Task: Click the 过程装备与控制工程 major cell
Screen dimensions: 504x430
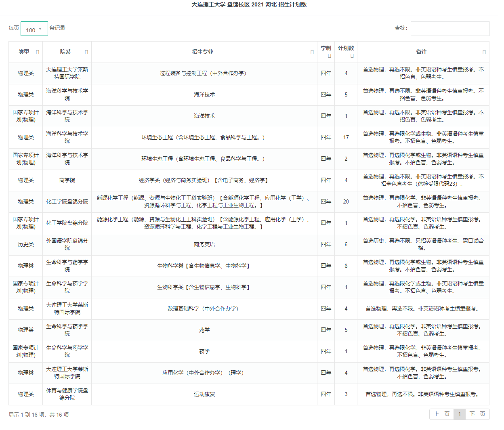Action: [204, 73]
